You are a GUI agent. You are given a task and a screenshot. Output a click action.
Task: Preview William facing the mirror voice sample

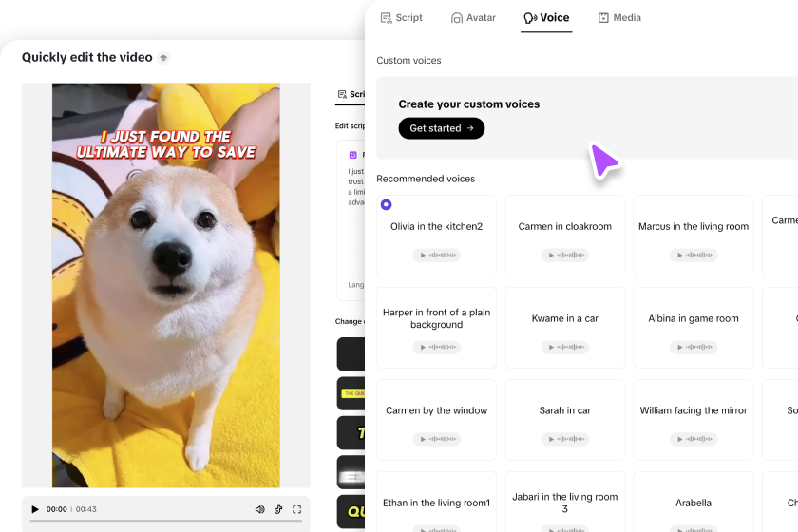pos(693,439)
